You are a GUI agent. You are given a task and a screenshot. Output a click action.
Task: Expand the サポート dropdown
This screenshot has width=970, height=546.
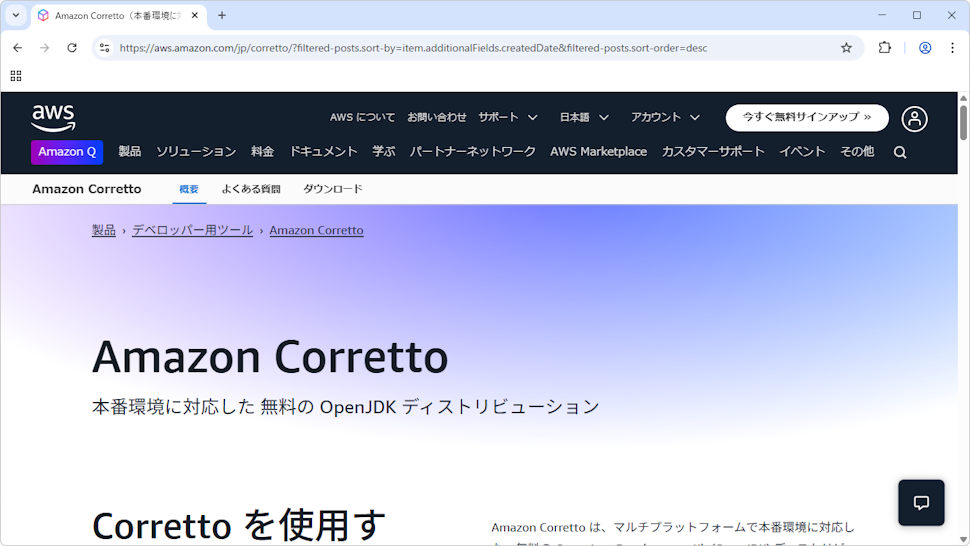pyautogui.click(x=508, y=117)
